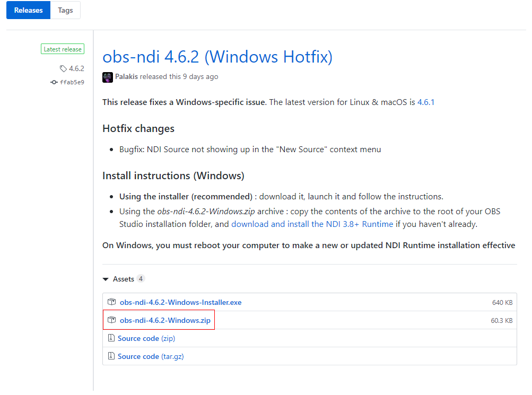
Task: Collapse the Assets section triangle
Action: [x=106, y=279]
